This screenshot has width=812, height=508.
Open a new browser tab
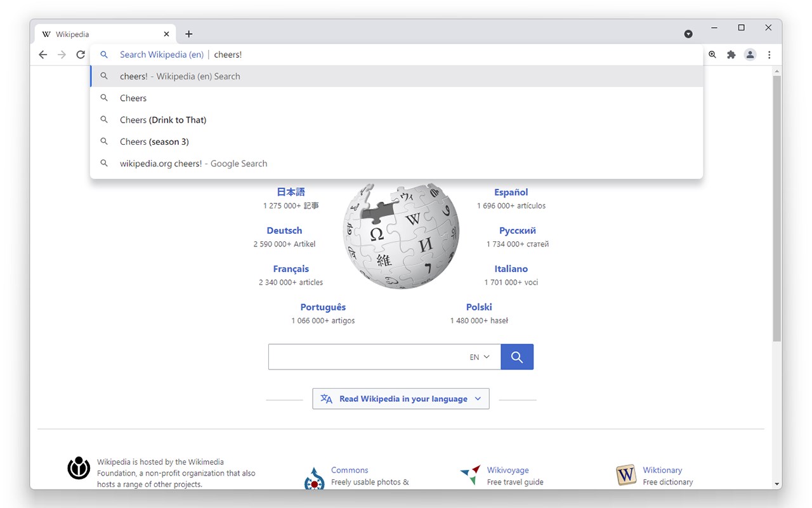pyautogui.click(x=188, y=34)
